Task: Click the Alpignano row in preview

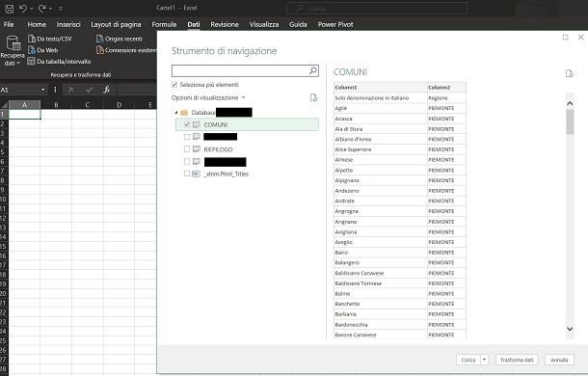Action: (x=400, y=180)
